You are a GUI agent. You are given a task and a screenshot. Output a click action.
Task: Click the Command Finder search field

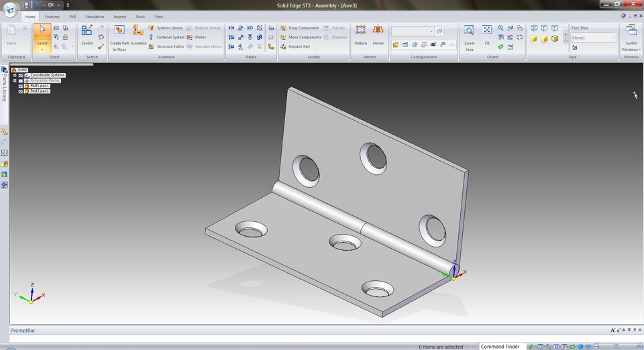[500, 347]
